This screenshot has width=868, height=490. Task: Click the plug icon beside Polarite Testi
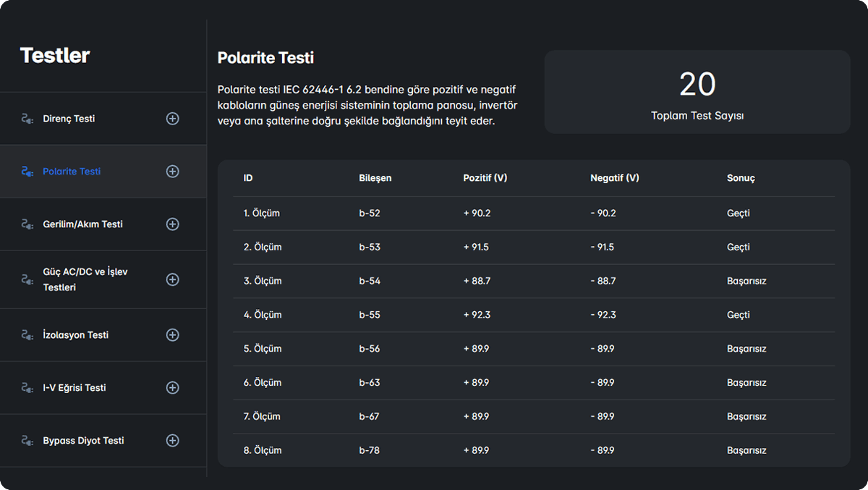click(x=27, y=172)
